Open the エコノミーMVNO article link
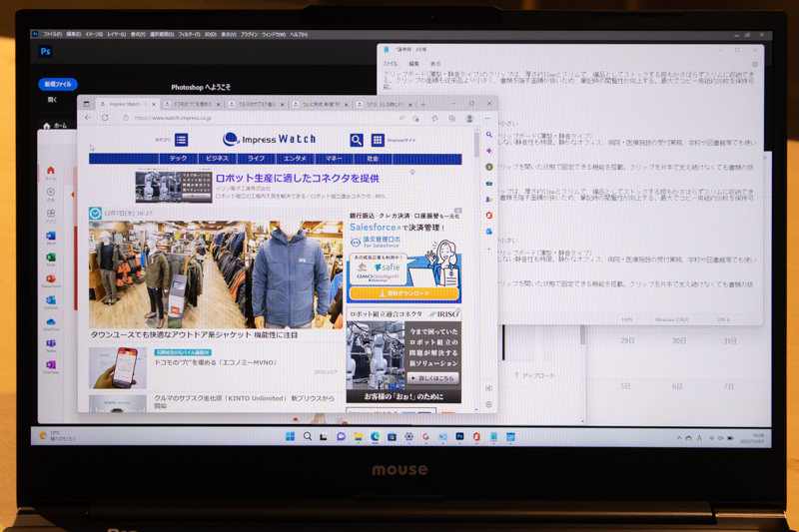Viewport: 799px width, 532px height. [x=215, y=362]
